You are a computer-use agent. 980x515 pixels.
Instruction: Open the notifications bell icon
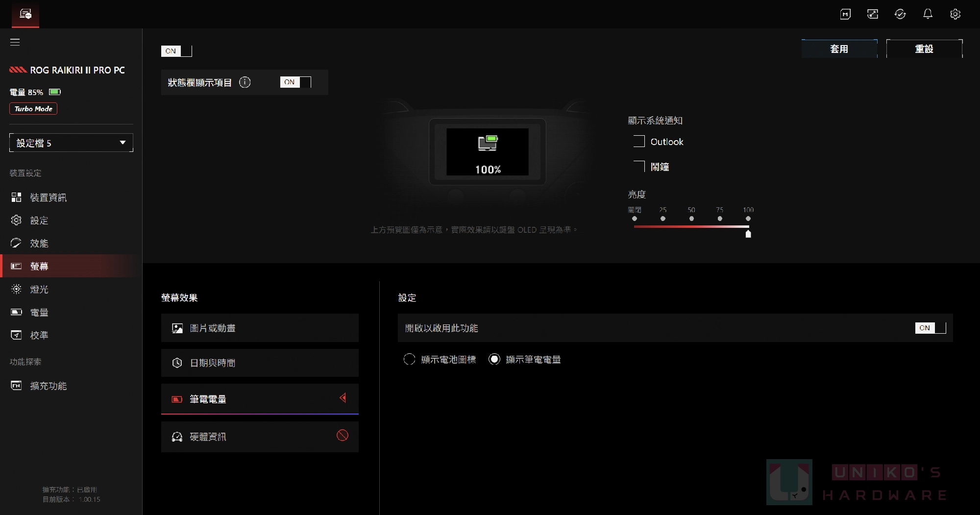point(928,14)
